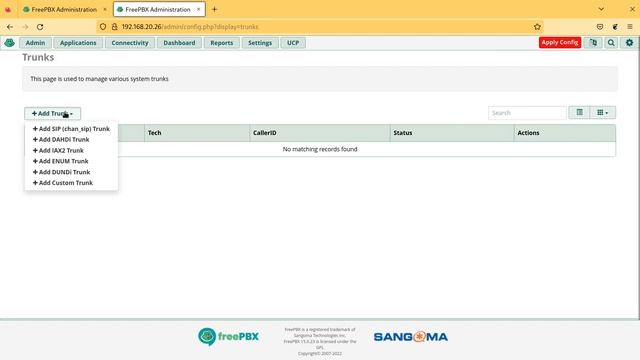The height and width of the screenshot is (360, 640).
Task: Toggle the table card view icon
Action: tap(580, 113)
